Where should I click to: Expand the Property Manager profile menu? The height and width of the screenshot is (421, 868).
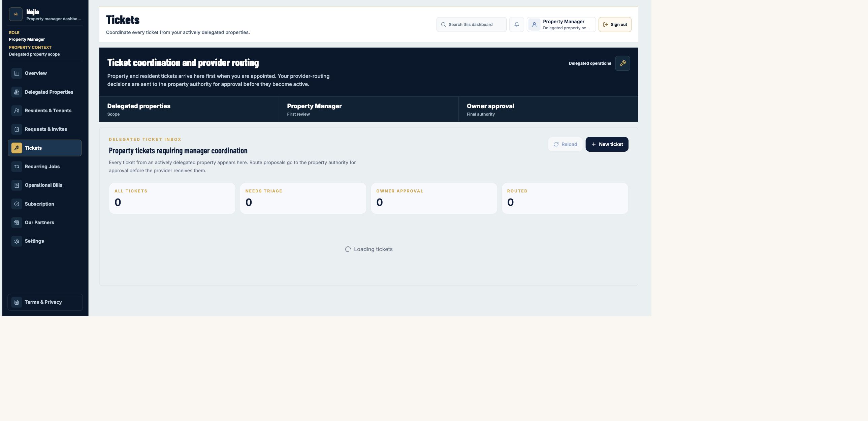pyautogui.click(x=561, y=25)
